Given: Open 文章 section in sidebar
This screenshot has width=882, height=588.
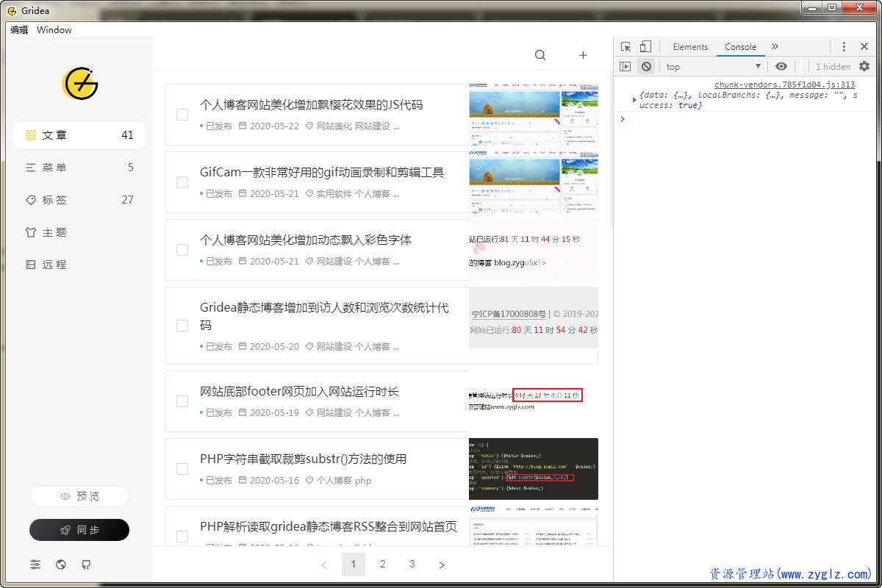Looking at the screenshot, I should 79,135.
